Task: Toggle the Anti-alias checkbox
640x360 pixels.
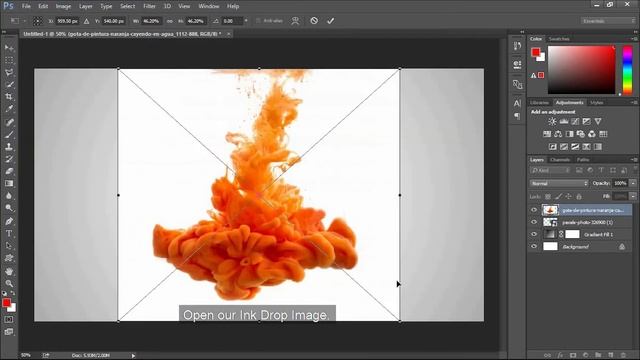Action: tap(258, 21)
